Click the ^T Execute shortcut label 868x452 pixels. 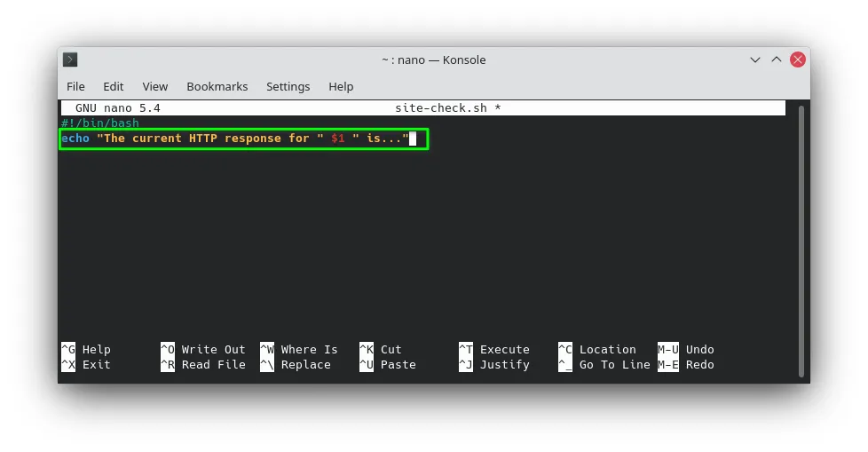click(494, 350)
